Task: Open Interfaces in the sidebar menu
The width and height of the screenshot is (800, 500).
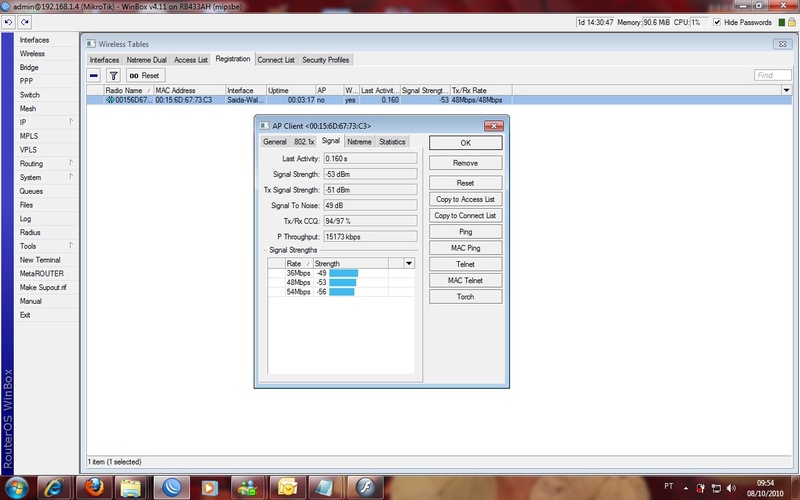Action: (x=34, y=40)
